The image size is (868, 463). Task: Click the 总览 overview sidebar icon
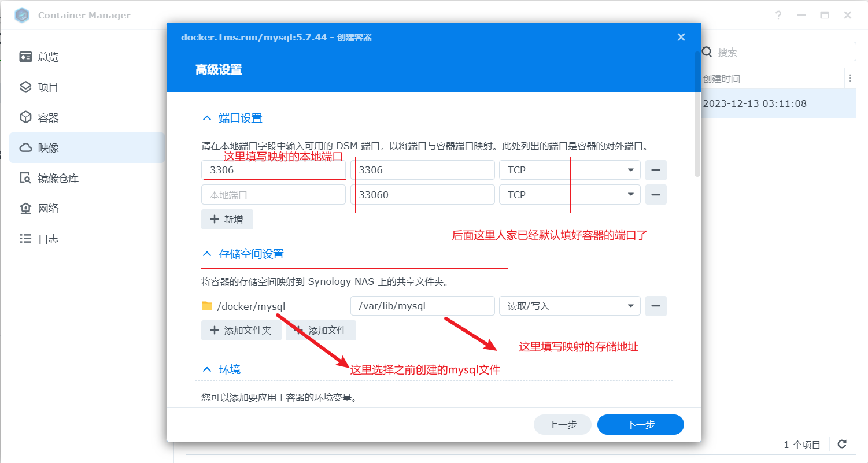tap(25, 57)
